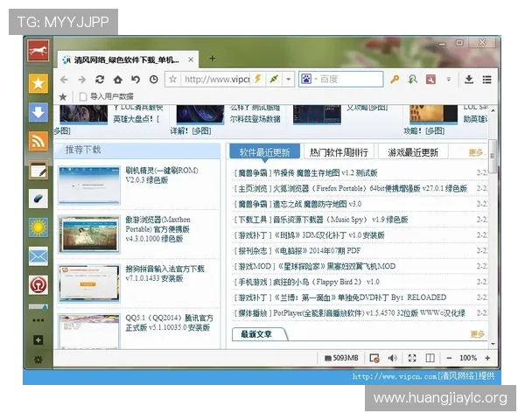Open QQ5.1 腾讯官方正式版 link

pos(169,323)
